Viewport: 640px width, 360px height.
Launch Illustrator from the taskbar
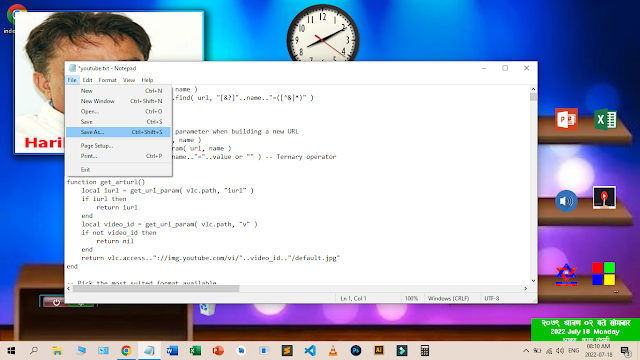[379, 350]
